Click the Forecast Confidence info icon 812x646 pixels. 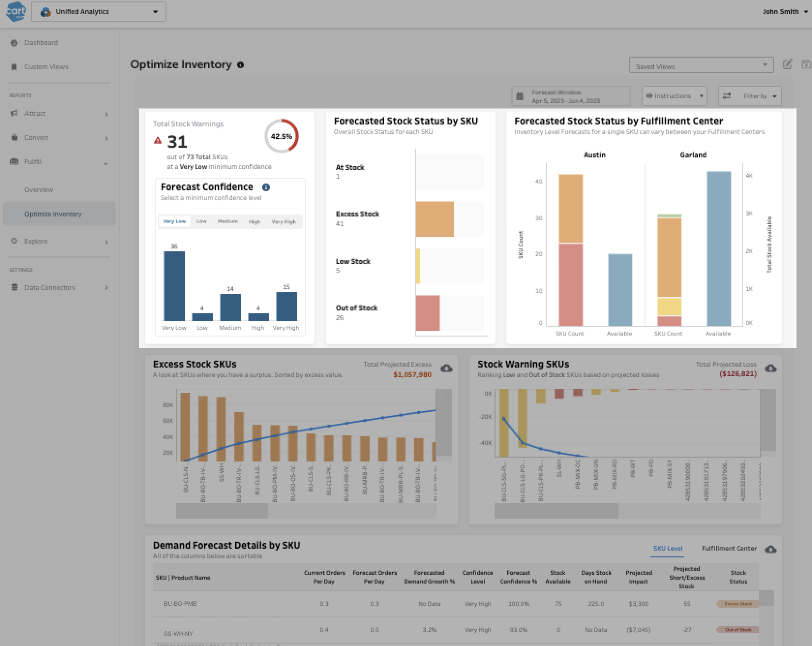[266, 187]
